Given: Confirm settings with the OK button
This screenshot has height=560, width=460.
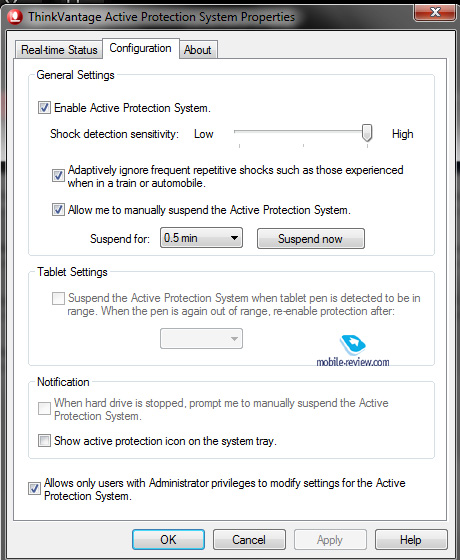Looking at the screenshot, I should (x=168, y=539).
